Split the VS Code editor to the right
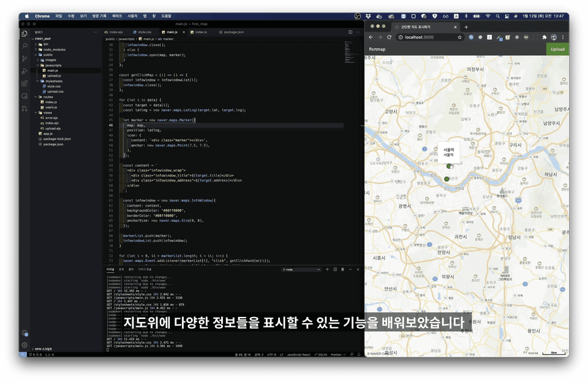The image size is (588, 382). [x=350, y=32]
